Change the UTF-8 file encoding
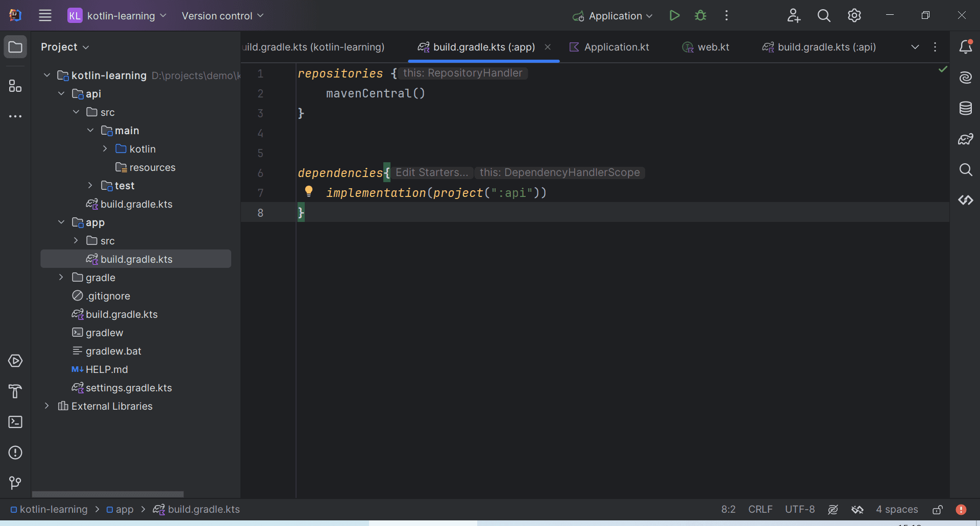The height and width of the screenshot is (526, 980). coord(800,509)
